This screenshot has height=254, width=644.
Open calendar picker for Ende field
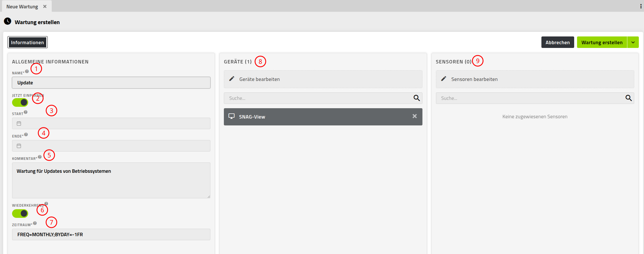(19, 146)
